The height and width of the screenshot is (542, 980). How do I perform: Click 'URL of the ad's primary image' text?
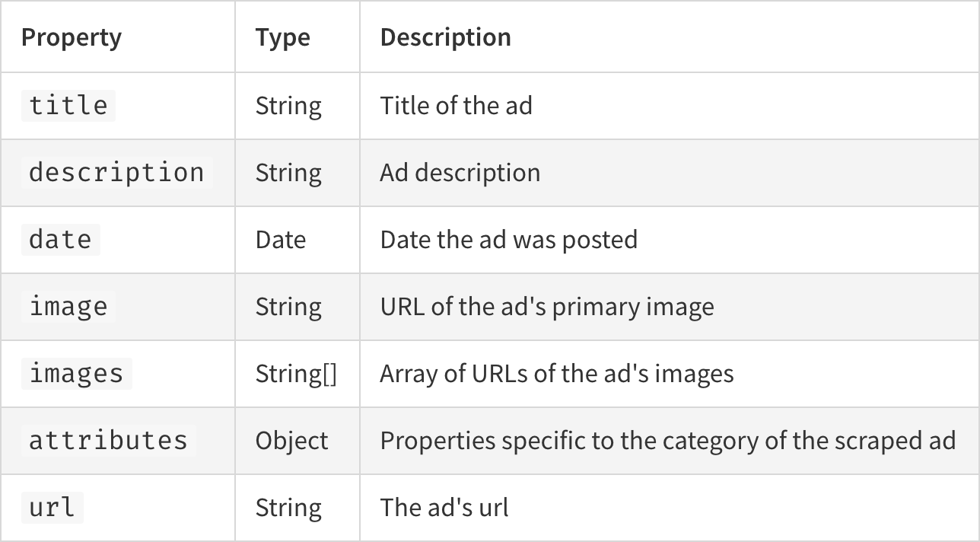(547, 307)
